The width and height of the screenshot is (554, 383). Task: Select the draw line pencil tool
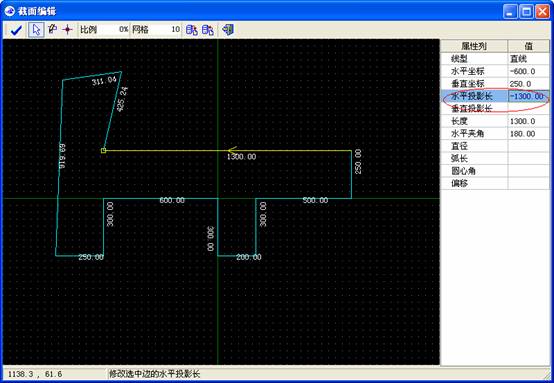[x=52, y=29]
